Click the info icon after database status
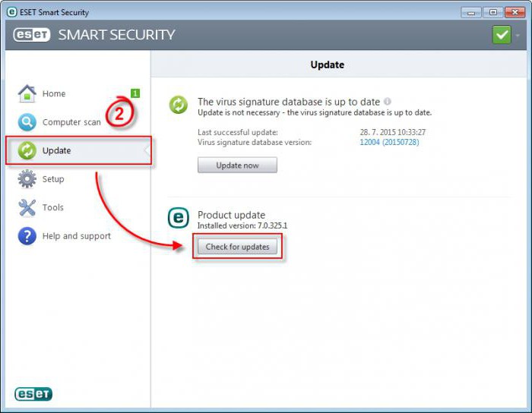The width and height of the screenshot is (532, 413). pos(388,101)
